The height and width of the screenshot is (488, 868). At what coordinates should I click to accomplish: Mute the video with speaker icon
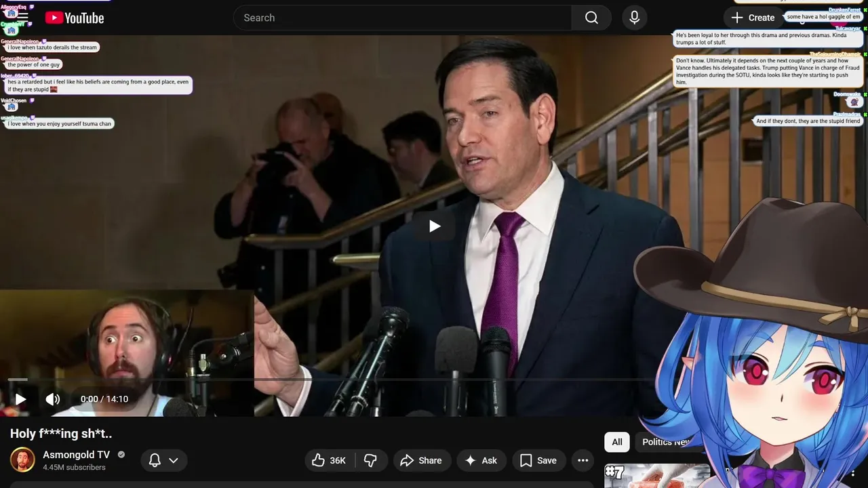[x=52, y=399]
